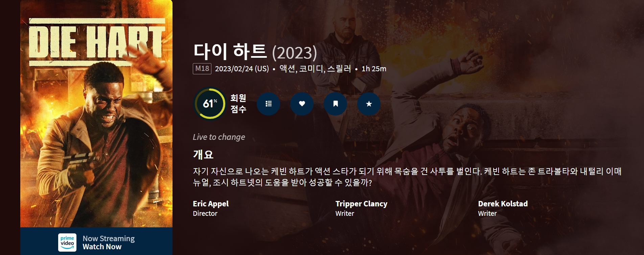This screenshot has height=255, width=644.
Task: Click the Prime Video logo icon
Action: point(67,243)
